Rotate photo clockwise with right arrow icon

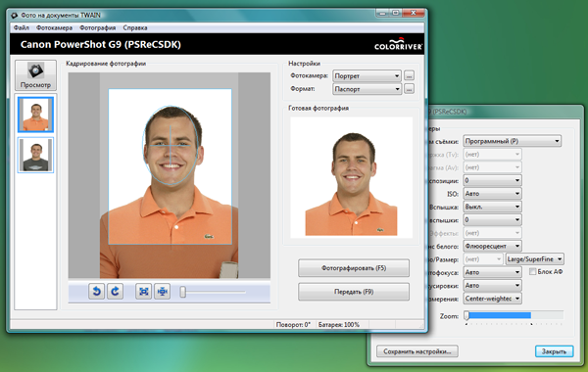(115, 291)
